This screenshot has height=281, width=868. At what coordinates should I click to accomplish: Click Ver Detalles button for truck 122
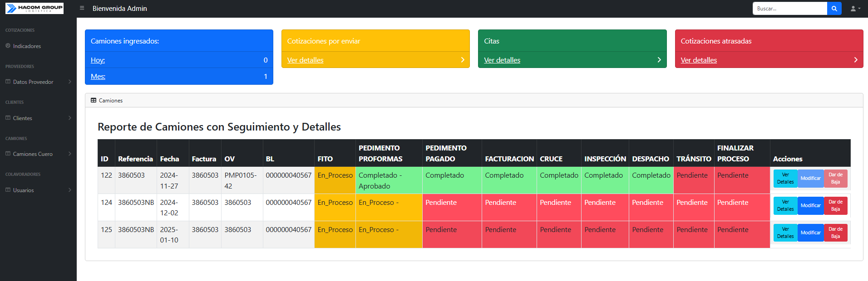tap(785, 179)
